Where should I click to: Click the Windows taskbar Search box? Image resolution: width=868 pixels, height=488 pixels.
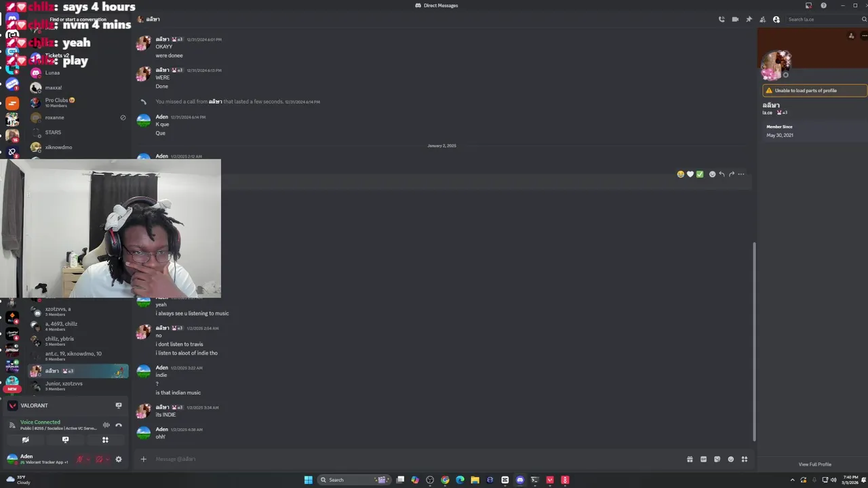tap(354, 480)
